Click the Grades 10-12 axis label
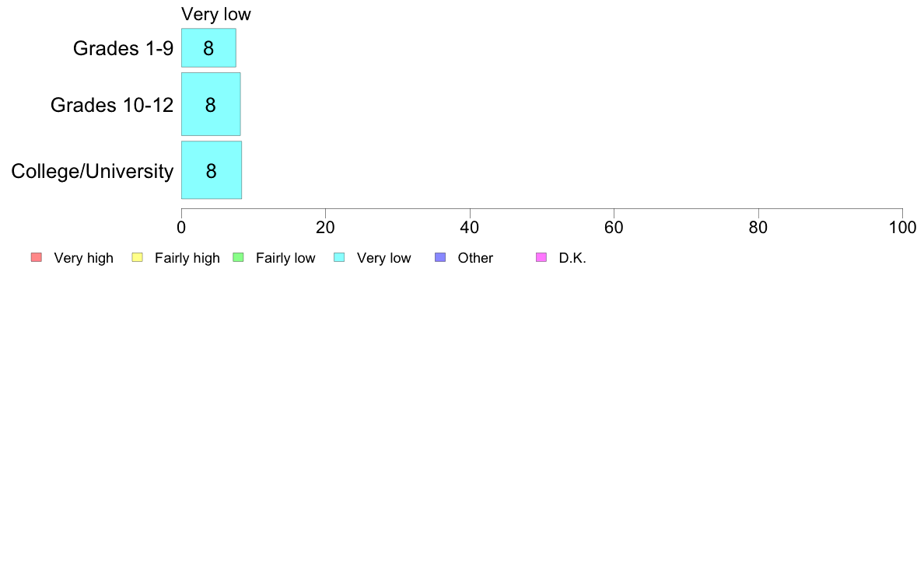Image resolution: width=924 pixels, height=572 pixels. click(112, 105)
